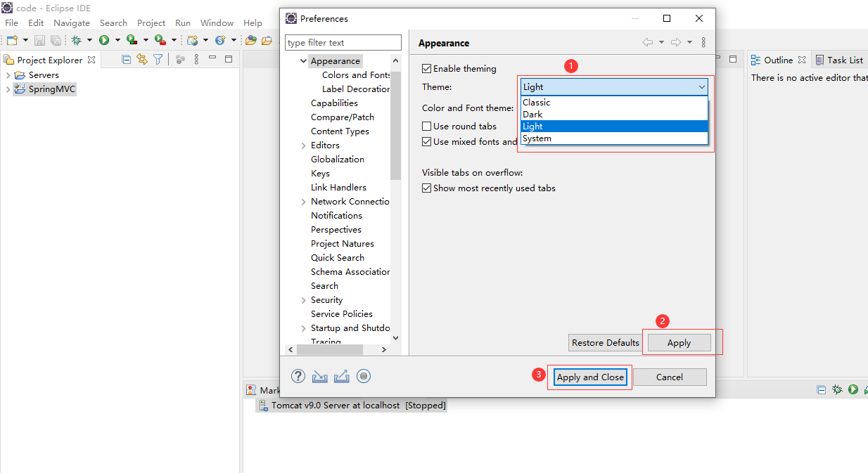Open the Preferences page menu (three dots)
This screenshot has width=868, height=473.
pyautogui.click(x=703, y=43)
